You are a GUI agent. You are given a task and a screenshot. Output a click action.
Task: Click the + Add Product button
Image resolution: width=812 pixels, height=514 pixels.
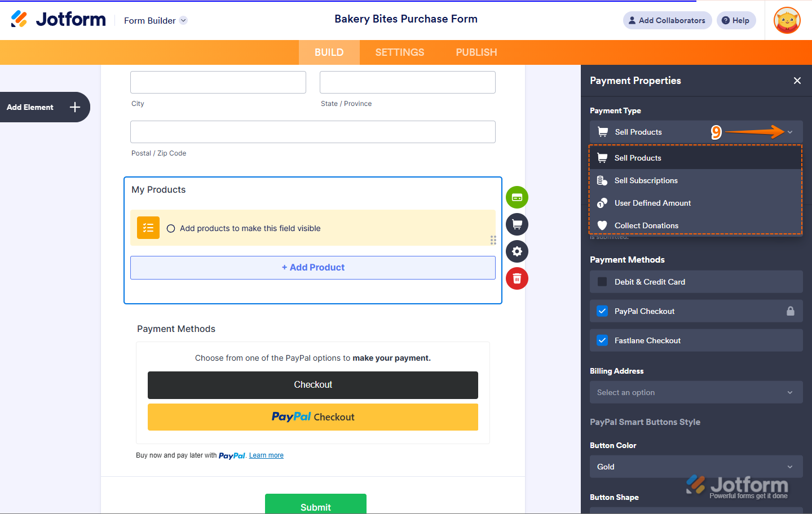pos(313,267)
